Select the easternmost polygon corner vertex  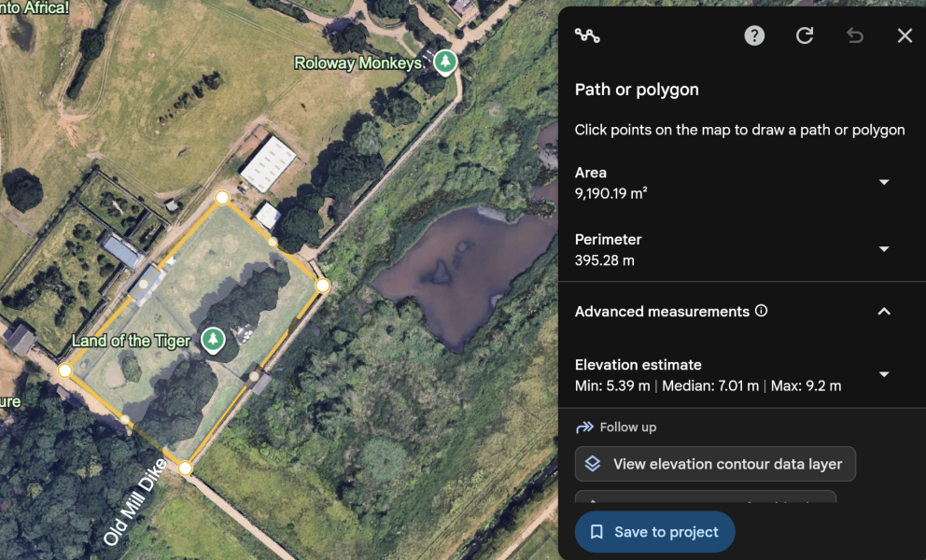click(x=322, y=286)
